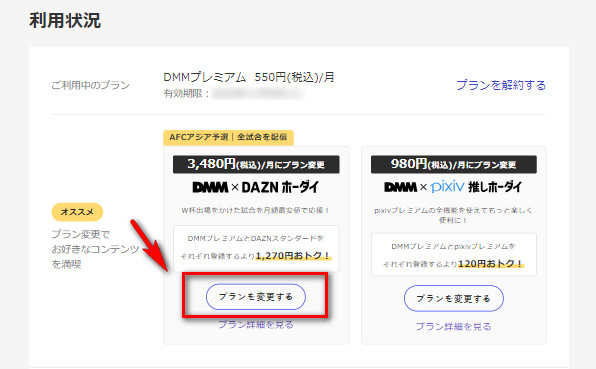The width and height of the screenshot is (596, 369).
Task: Click the DMMプレミアムとDAZNスタンダードを text
Action: point(256,238)
